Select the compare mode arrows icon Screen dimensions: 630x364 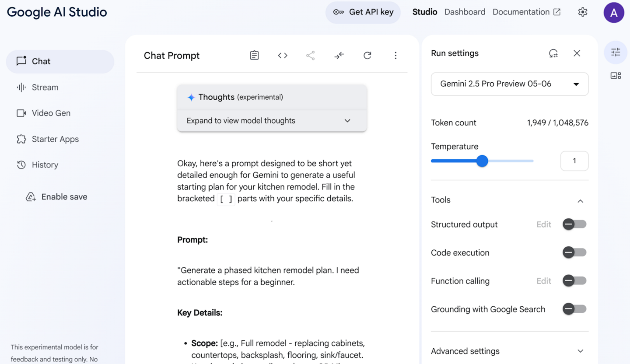(339, 55)
